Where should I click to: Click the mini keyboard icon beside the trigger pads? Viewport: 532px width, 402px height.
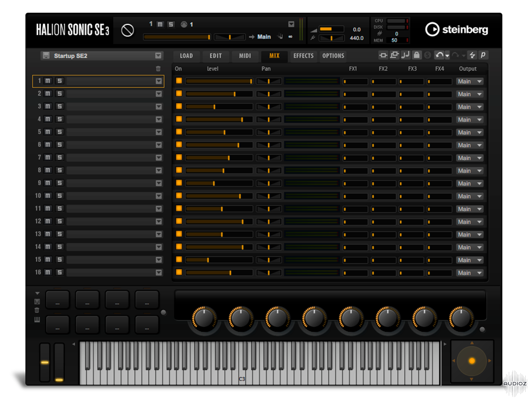point(37,320)
